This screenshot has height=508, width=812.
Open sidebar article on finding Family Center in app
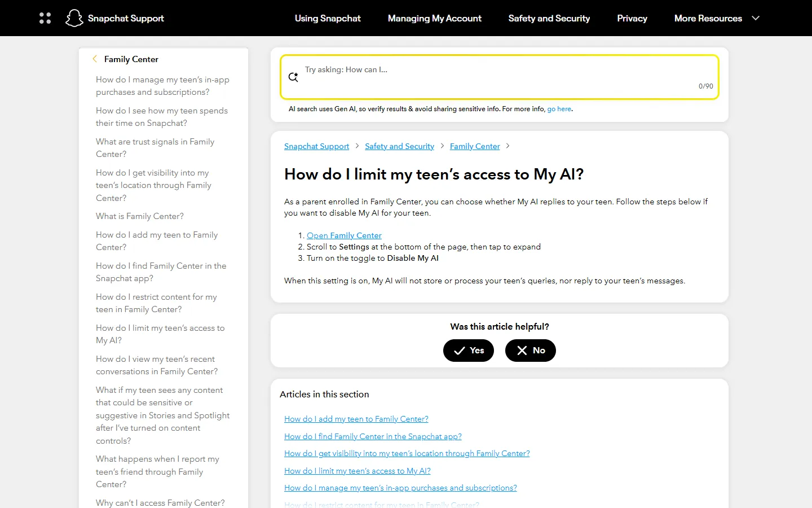(161, 272)
